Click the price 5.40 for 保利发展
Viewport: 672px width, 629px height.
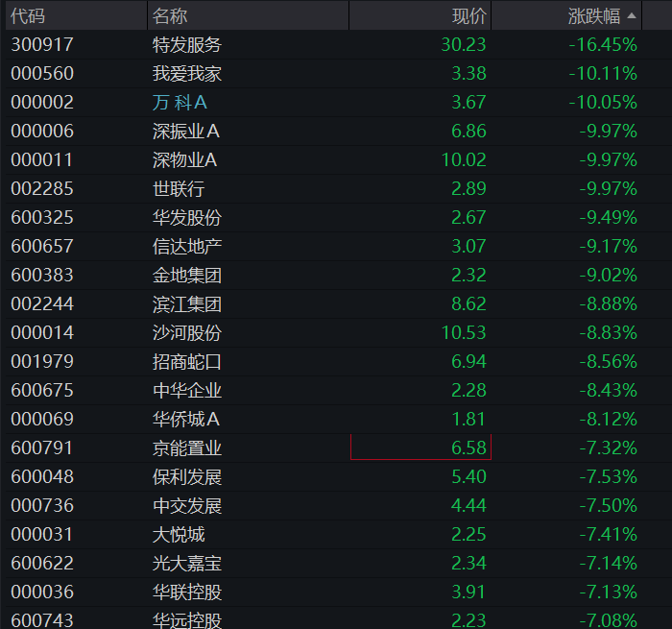(468, 476)
